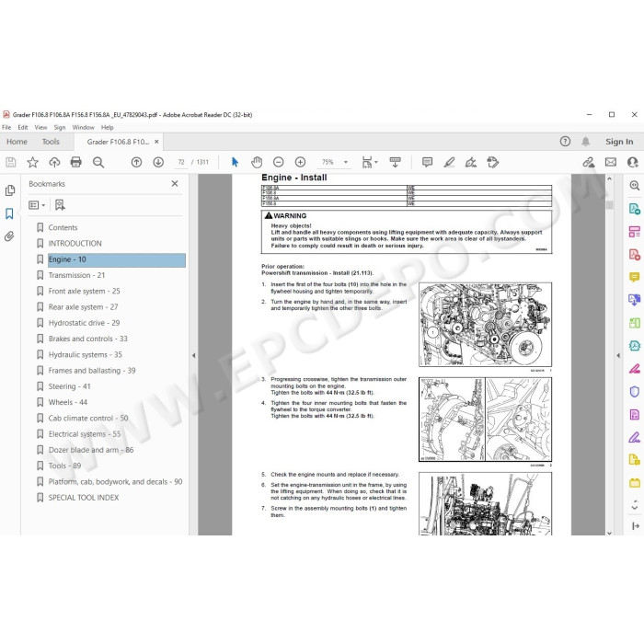The width and height of the screenshot is (644, 644).
Task: Close the Grader F106.8 document tab
Action: pyautogui.click(x=156, y=142)
